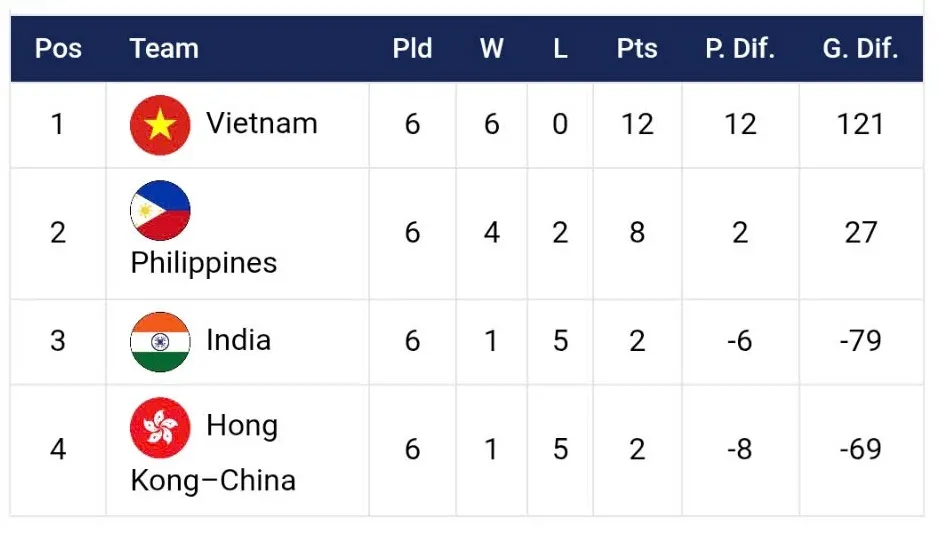938x538 pixels.
Task: Click Vietnam's goal difference 121
Action: tap(860, 124)
